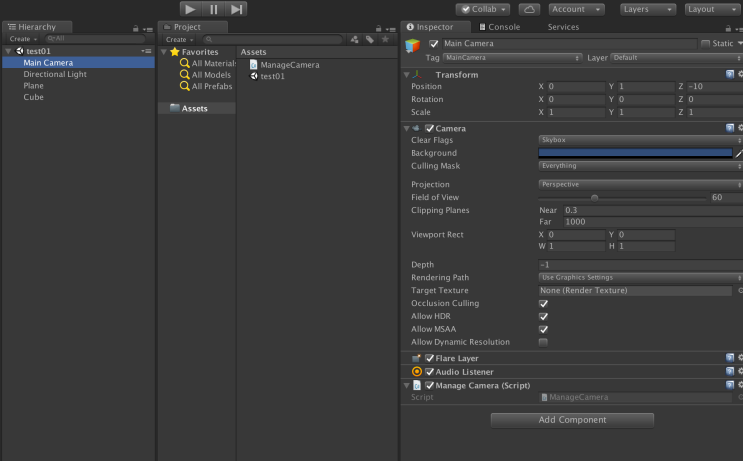743x461 pixels.
Task: Collapse the Camera component
Action: (407, 128)
